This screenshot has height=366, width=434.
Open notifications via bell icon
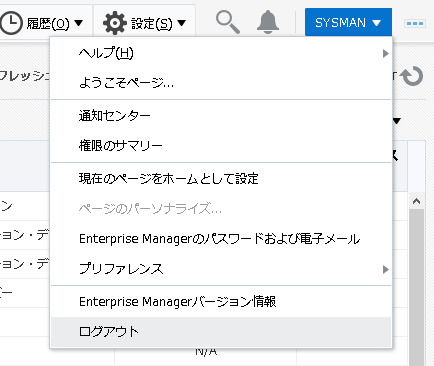(268, 22)
